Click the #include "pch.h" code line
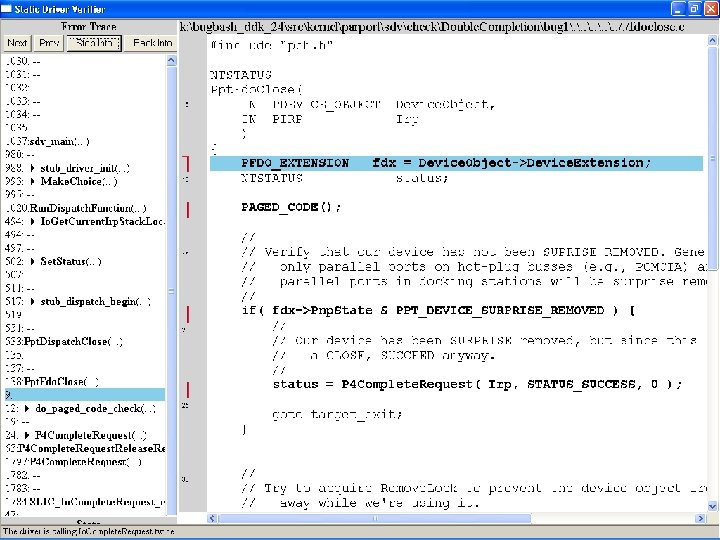Viewport: 720px width, 540px height. (271, 45)
